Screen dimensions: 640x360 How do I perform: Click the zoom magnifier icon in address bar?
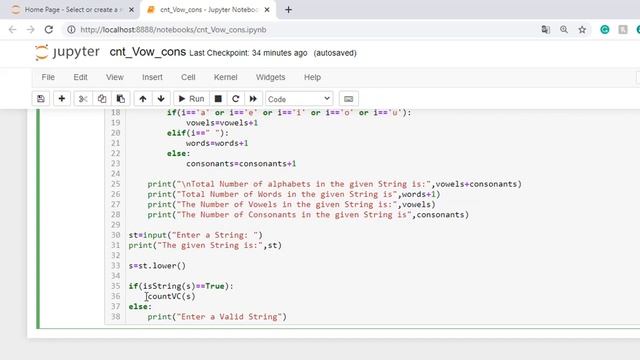(564, 29)
